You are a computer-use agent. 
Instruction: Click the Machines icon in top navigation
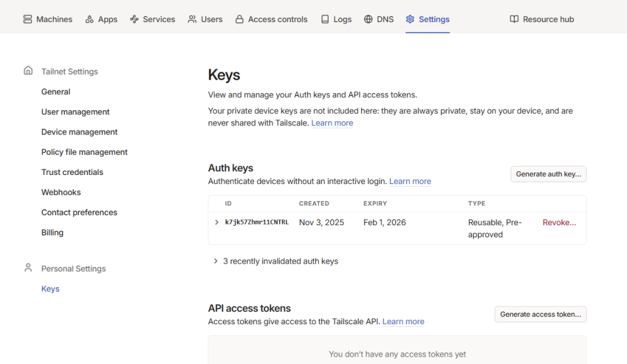point(28,20)
